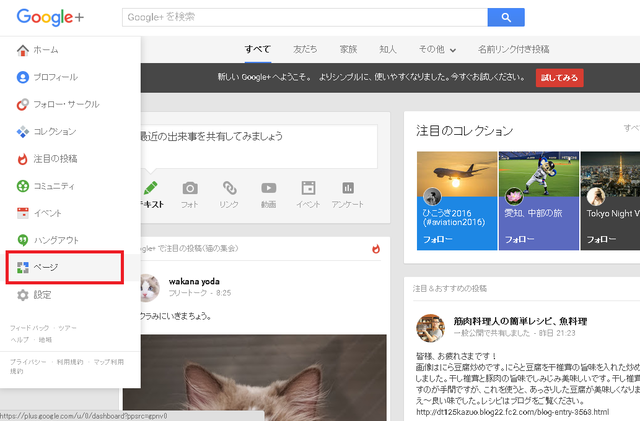
Task: Click the Google+ logo
Action: tap(50, 17)
